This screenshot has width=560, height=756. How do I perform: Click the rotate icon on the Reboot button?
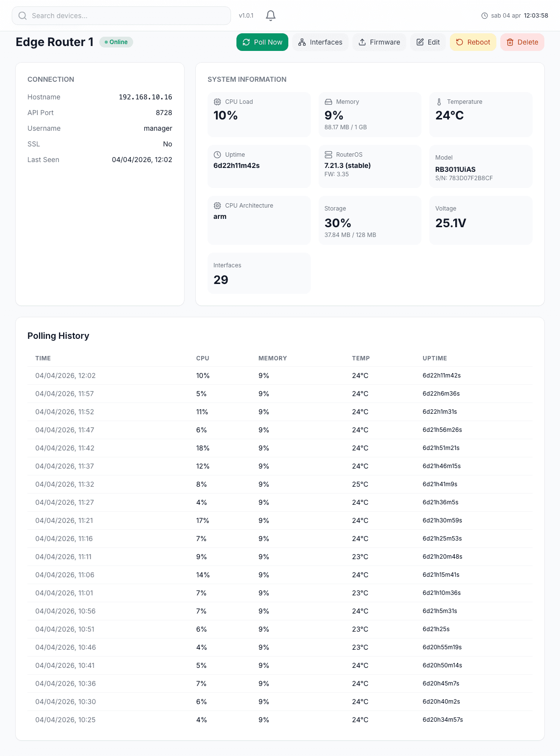click(459, 42)
